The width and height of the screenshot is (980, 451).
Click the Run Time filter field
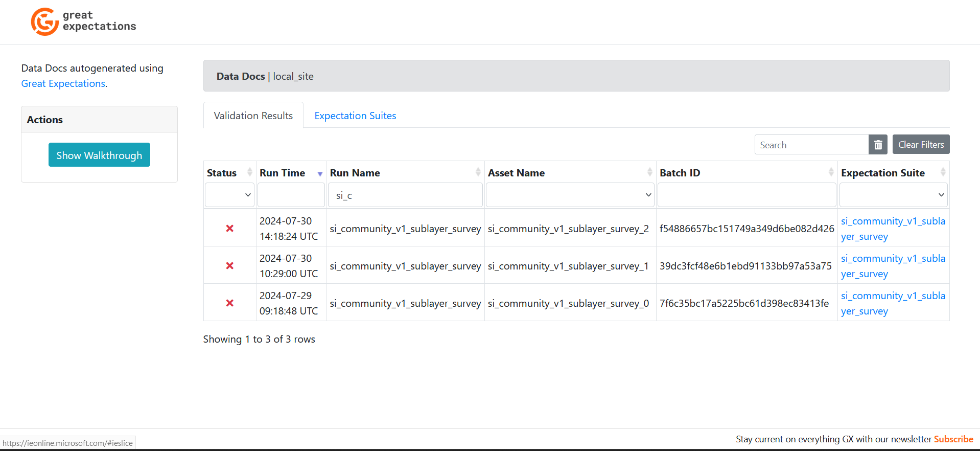coord(291,195)
